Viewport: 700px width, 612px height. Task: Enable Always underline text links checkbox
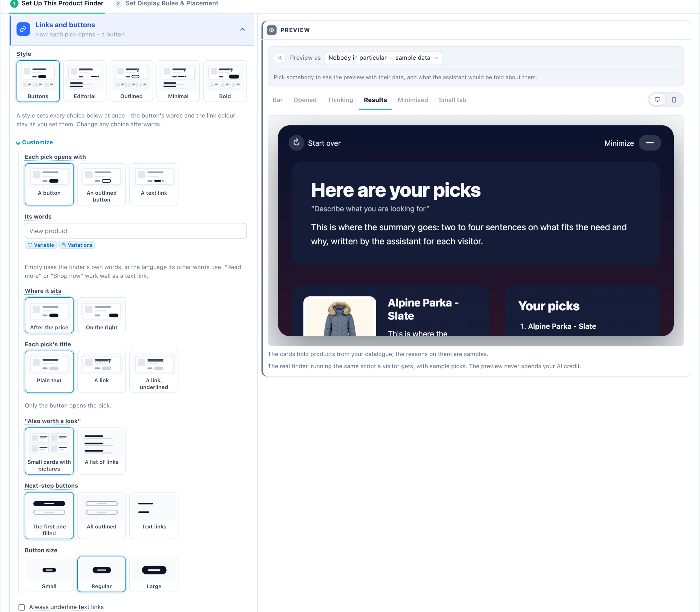tap(22, 607)
